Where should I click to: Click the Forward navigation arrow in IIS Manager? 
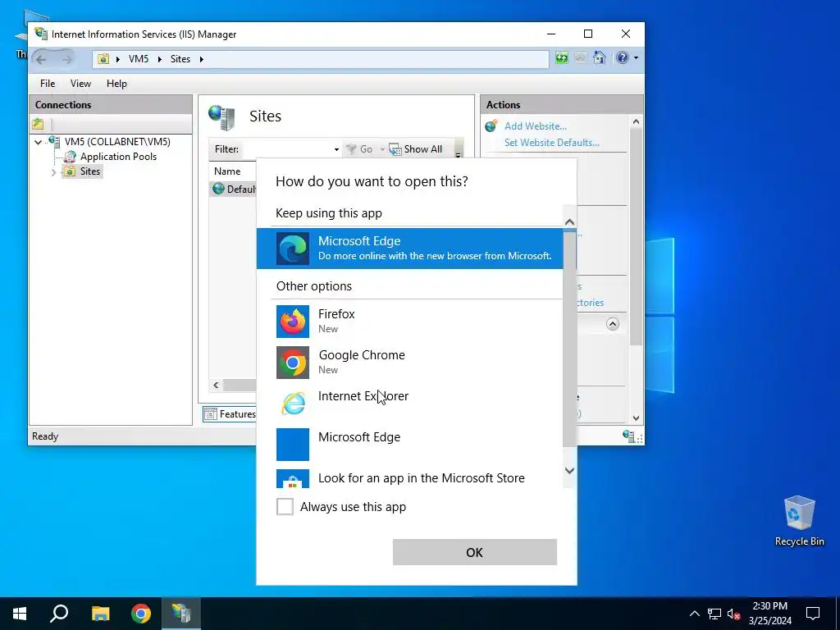[66, 59]
